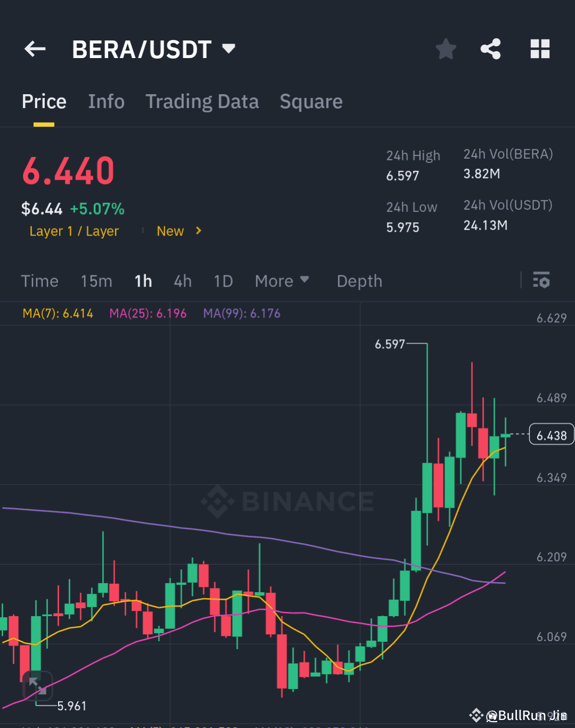The image size is (575, 728).
Task: Tap the back arrow icon
Action: click(35, 50)
